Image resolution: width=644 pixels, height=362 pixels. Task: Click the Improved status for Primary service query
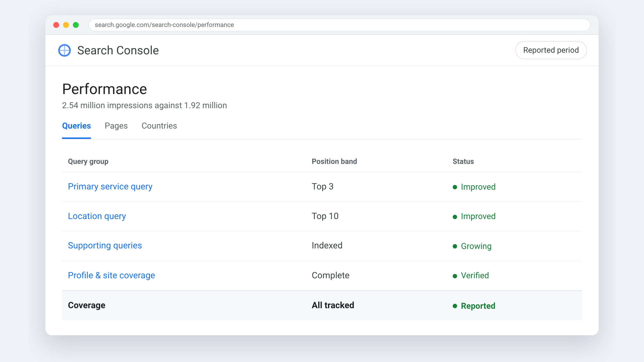click(x=474, y=187)
